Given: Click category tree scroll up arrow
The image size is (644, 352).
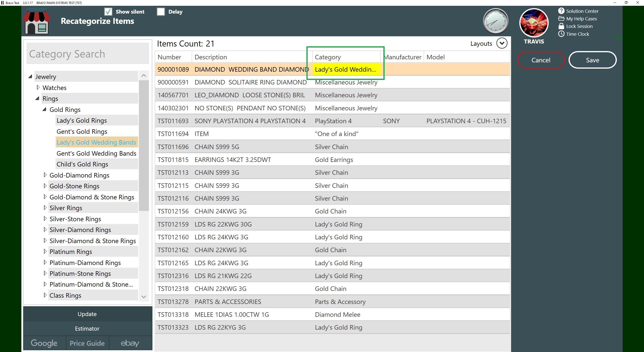Looking at the screenshot, I should pyautogui.click(x=144, y=75).
